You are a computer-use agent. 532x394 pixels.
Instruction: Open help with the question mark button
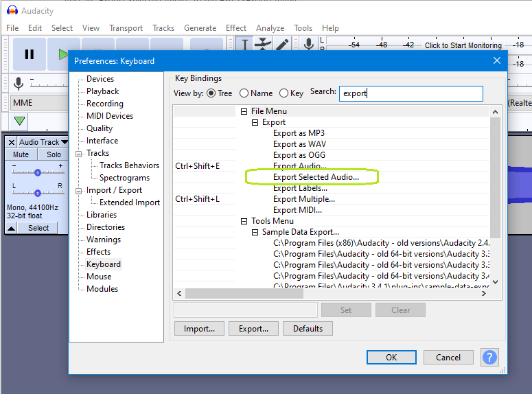pyautogui.click(x=489, y=357)
